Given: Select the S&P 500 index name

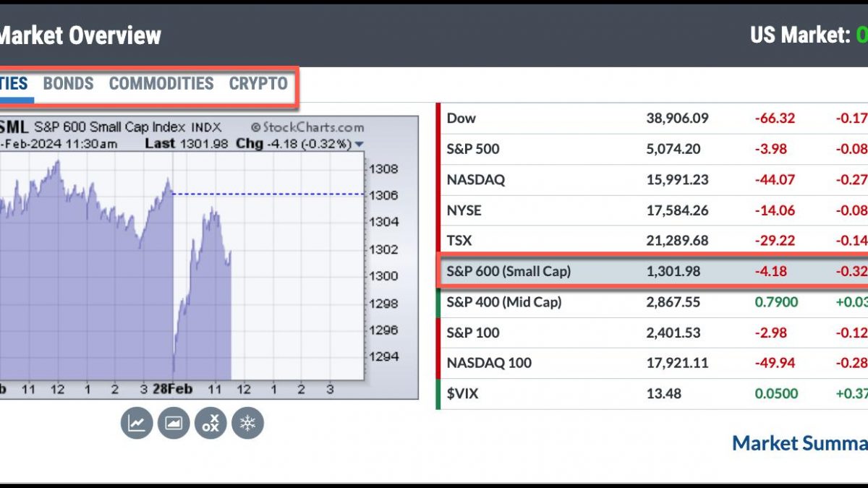Looking at the screenshot, I should (473, 150).
